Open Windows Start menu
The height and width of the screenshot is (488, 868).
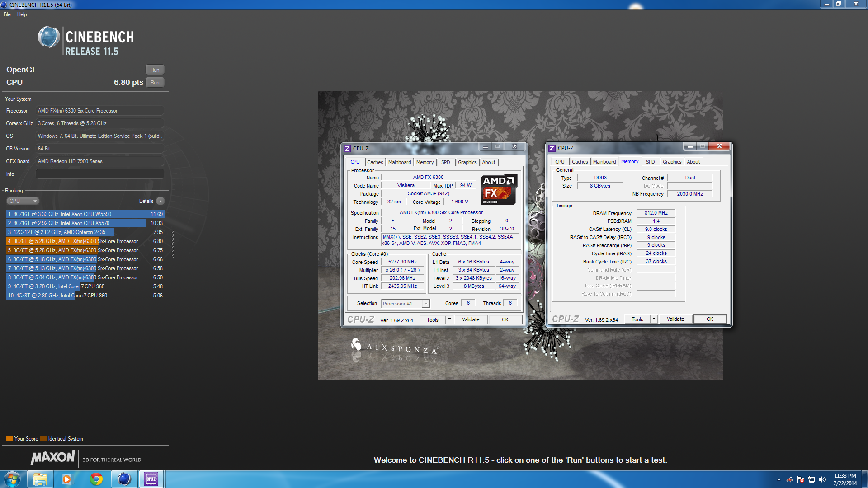12,479
